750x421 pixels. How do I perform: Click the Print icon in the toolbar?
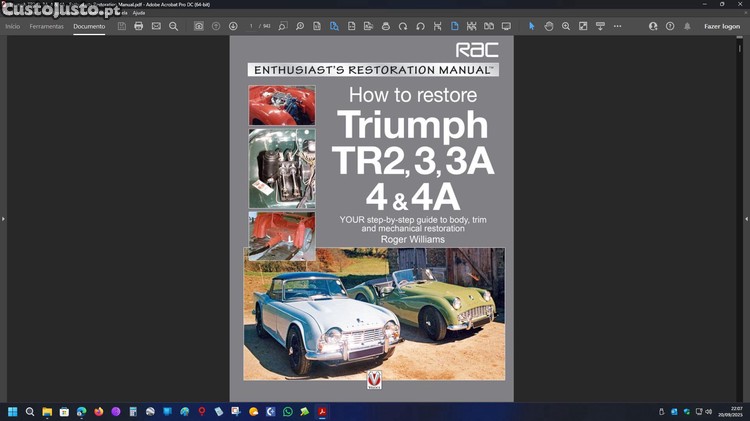(139, 26)
